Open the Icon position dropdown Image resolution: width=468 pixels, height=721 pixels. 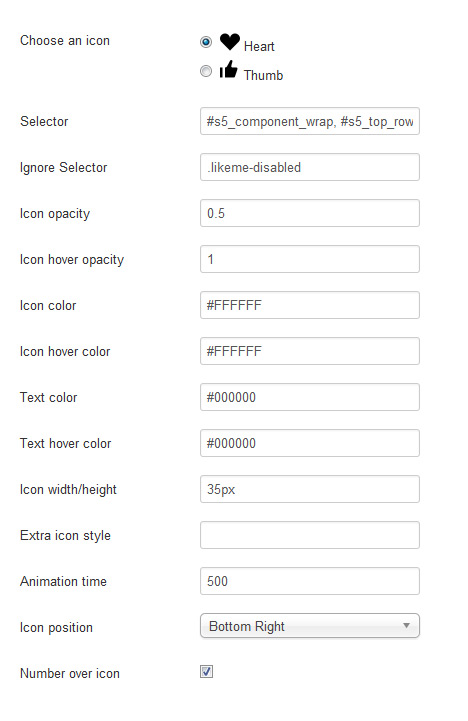pyautogui.click(x=310, y=626)
